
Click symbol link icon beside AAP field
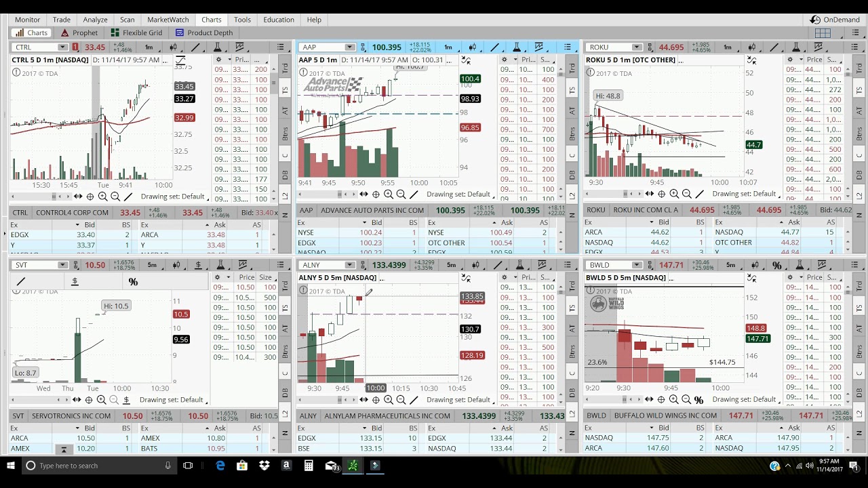[363, 47]
